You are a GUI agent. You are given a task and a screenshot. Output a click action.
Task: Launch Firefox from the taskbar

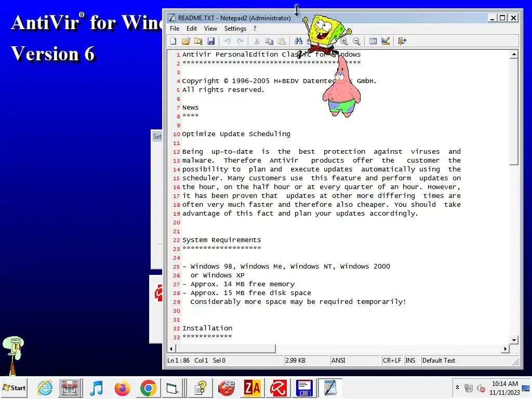(x=123, y=388)
